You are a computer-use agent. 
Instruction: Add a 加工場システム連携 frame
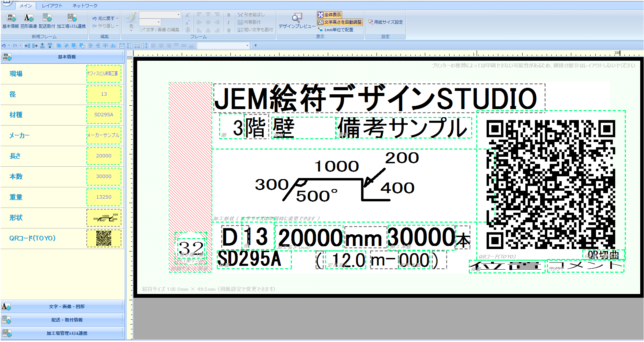(71, 21)
